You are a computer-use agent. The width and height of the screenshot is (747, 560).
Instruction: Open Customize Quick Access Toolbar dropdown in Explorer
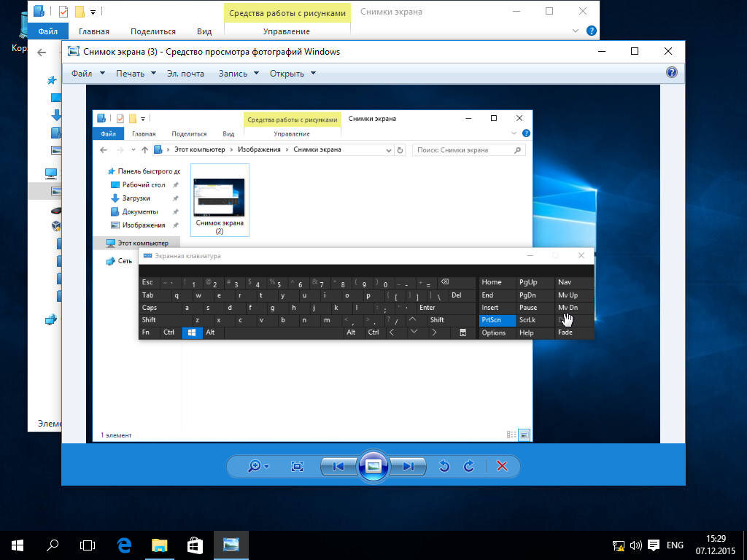coord(93,12)
